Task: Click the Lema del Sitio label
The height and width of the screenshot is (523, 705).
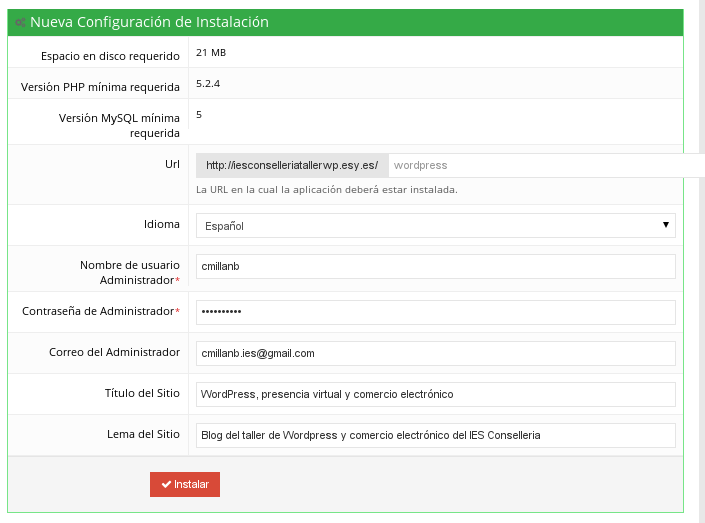Action: [x=143, y=434]
